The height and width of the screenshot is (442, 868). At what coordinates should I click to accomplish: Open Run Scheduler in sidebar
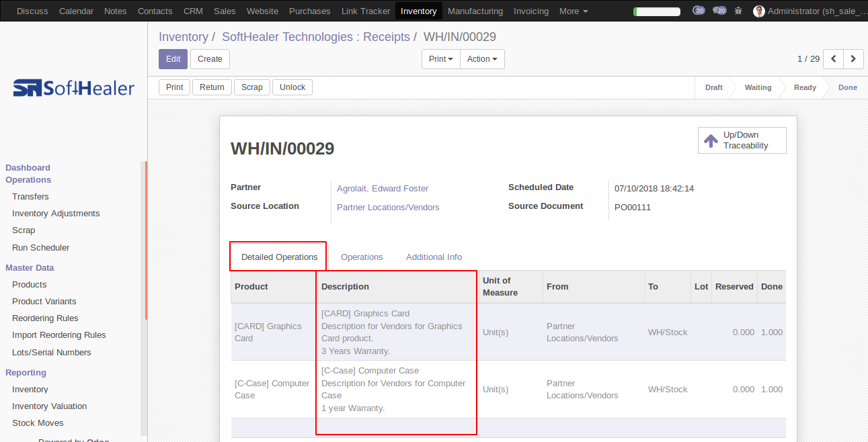pos(40,248)
